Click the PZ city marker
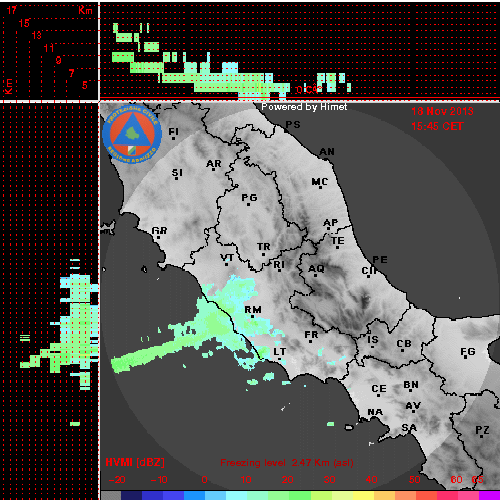This screenshot has width=500, height=500. coord(482,436)
